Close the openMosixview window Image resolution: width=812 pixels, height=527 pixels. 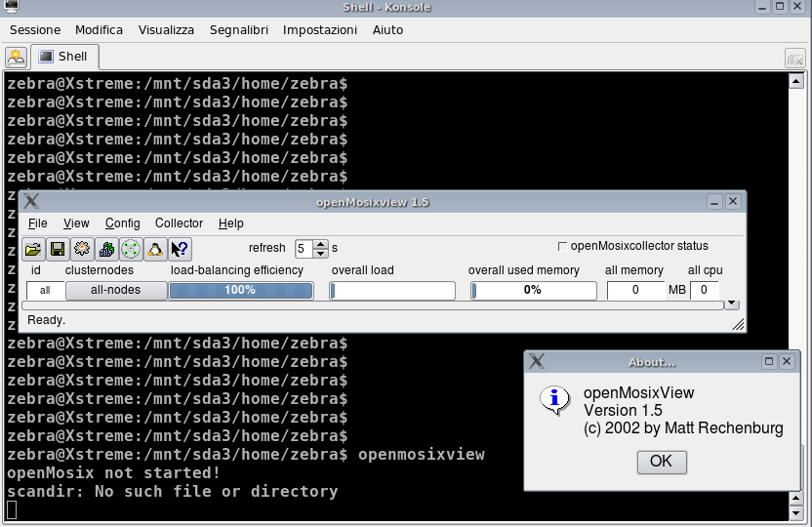[733, 201]
